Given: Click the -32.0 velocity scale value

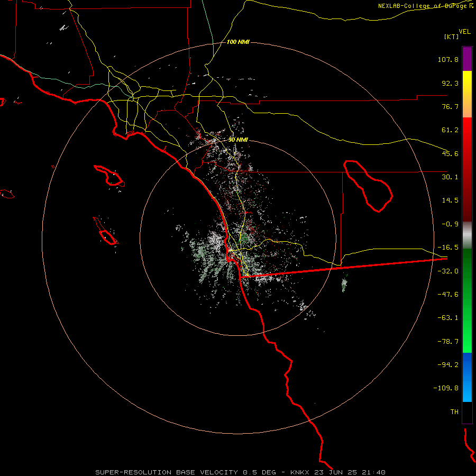Looking at the screenshot, I should [x=448, y=271].
